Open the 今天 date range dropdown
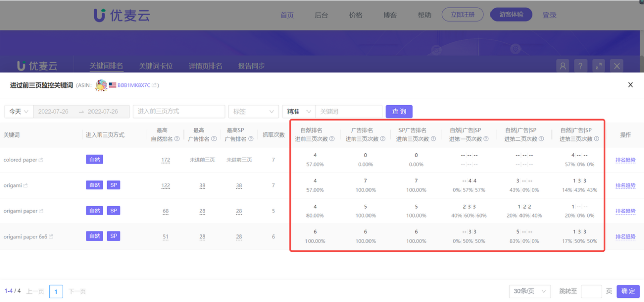 click(x=18, y=111)
